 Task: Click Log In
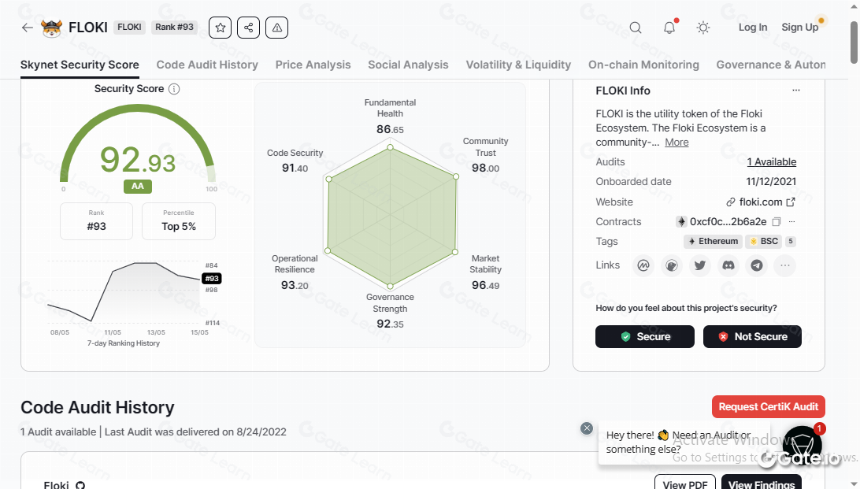click(752, 27)
